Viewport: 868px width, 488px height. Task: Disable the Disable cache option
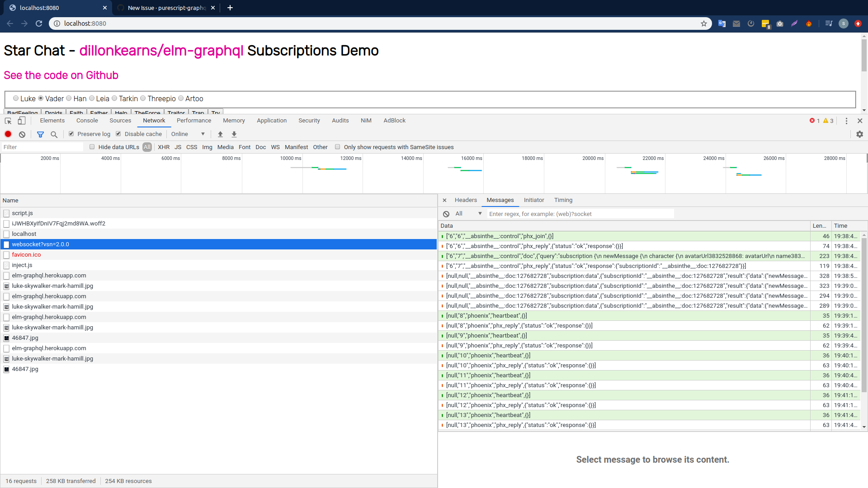point(118,134)
